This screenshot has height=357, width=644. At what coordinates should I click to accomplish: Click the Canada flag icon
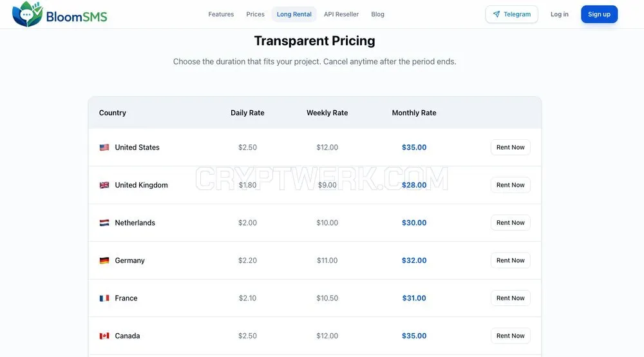[104, 336]
